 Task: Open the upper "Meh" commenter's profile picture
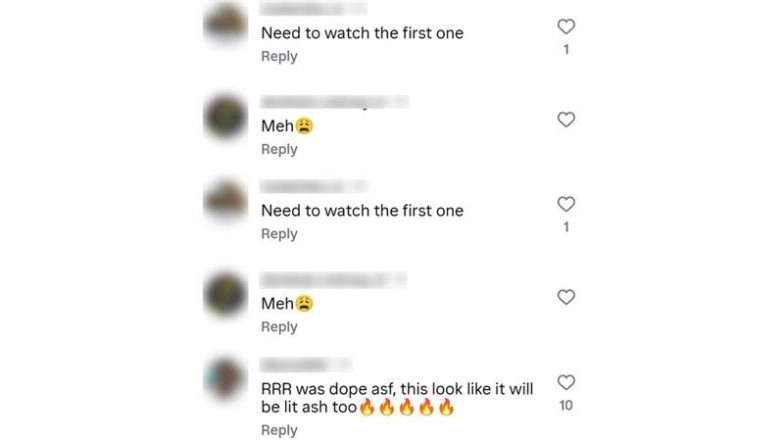(x=226, y=116)
